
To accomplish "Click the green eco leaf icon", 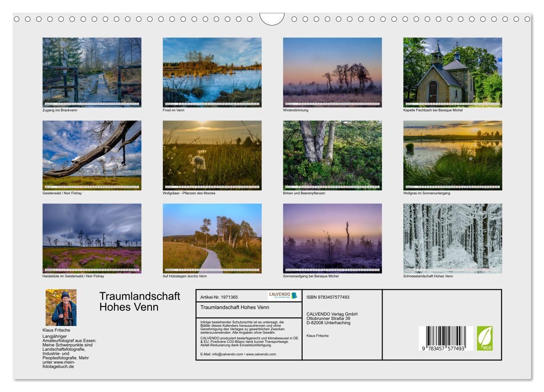I will (484, 338).
